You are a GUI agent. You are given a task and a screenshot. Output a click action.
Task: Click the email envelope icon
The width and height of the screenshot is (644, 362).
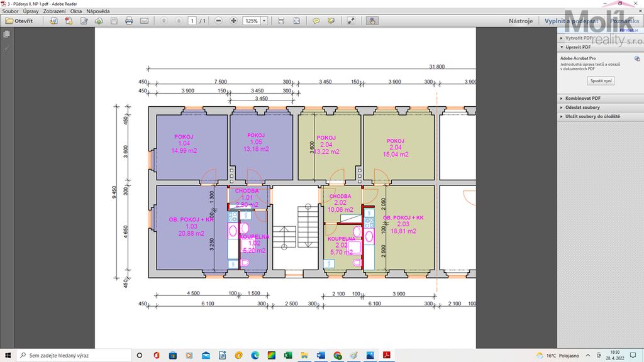click(x=144, y=21)
